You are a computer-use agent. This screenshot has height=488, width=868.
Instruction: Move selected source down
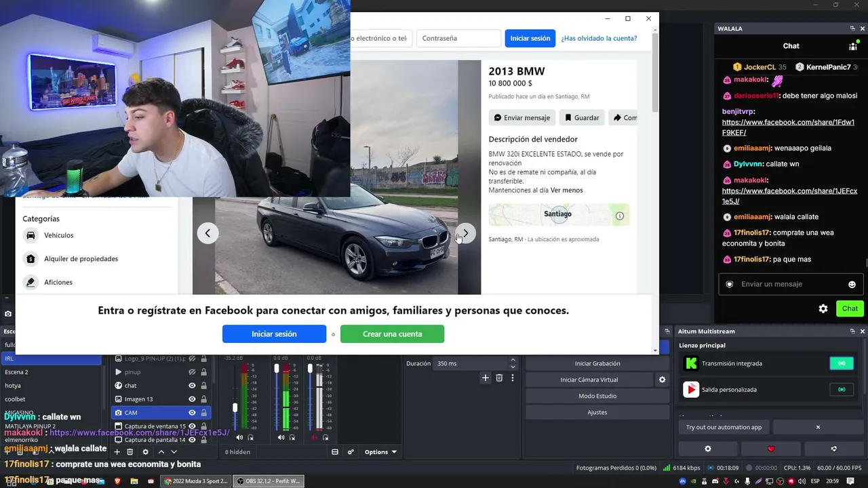(174, 452)
